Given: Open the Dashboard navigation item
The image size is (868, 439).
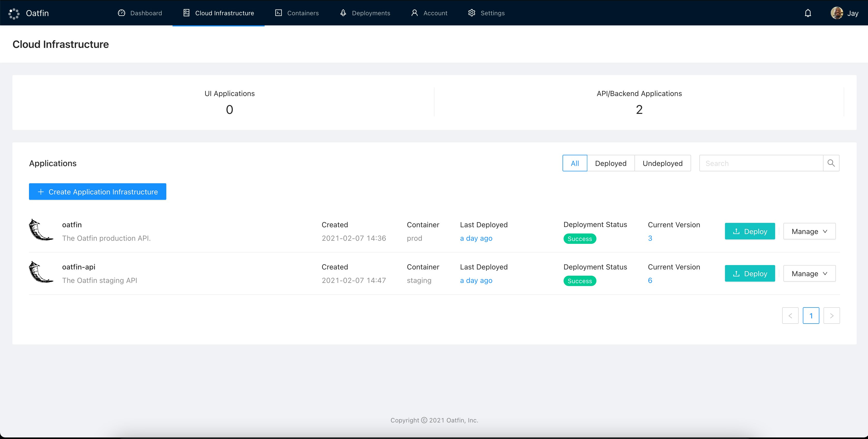Looking at the screenshot, I should (140, 13).
